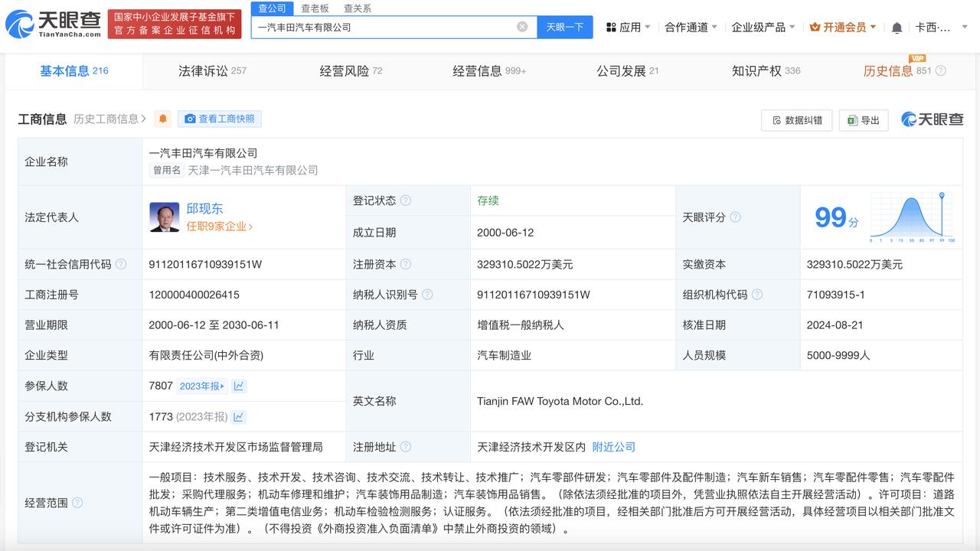The image size is (980, 551).
Task: Select organization code 71093915-1
Action: pos(836,295)
